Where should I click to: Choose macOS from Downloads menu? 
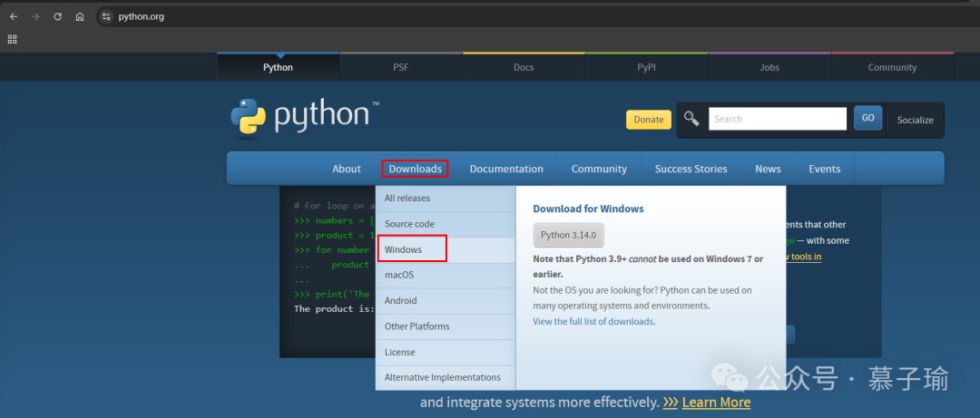click(x=446, y=275)
